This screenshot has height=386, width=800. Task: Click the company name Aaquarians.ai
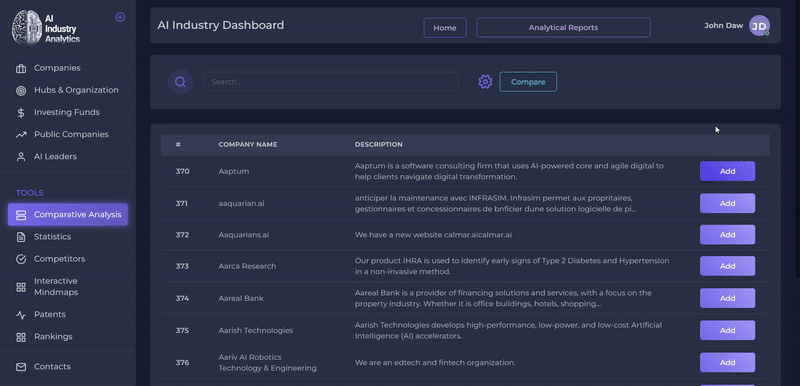[244, 235]
